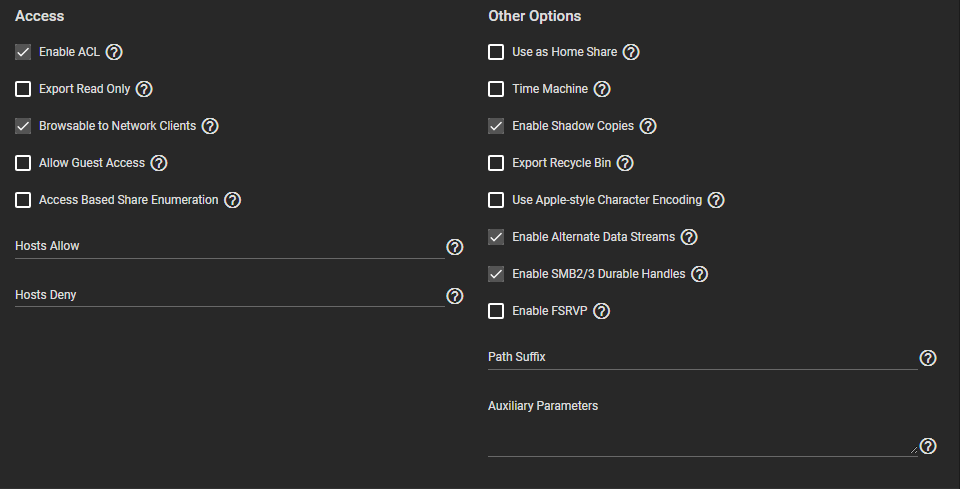Screen dimensions: 960x489
Task: Open help for Export Recycle Bin
Action: 625,163
